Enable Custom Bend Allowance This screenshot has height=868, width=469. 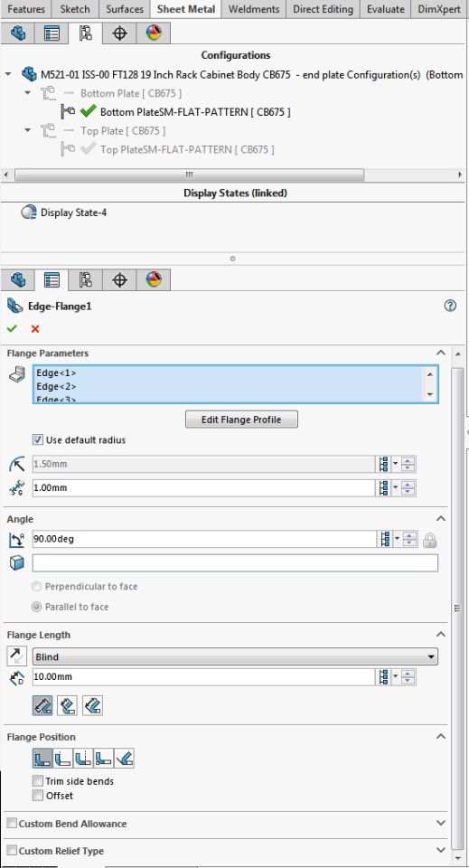12,824
